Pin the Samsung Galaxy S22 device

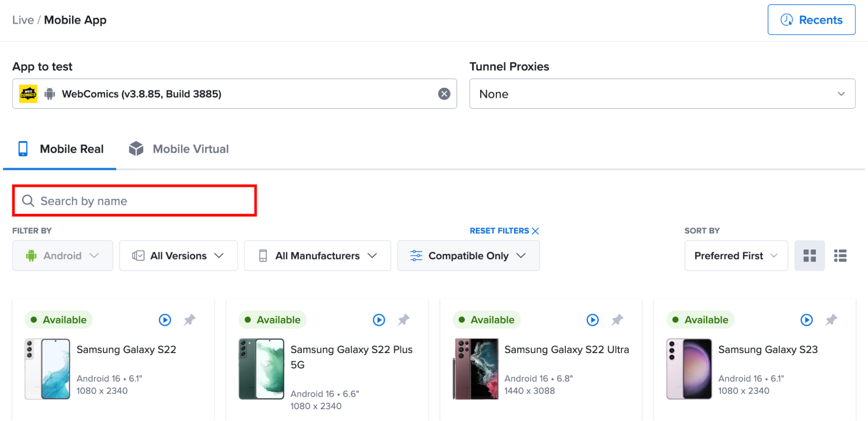click(189, 320)
